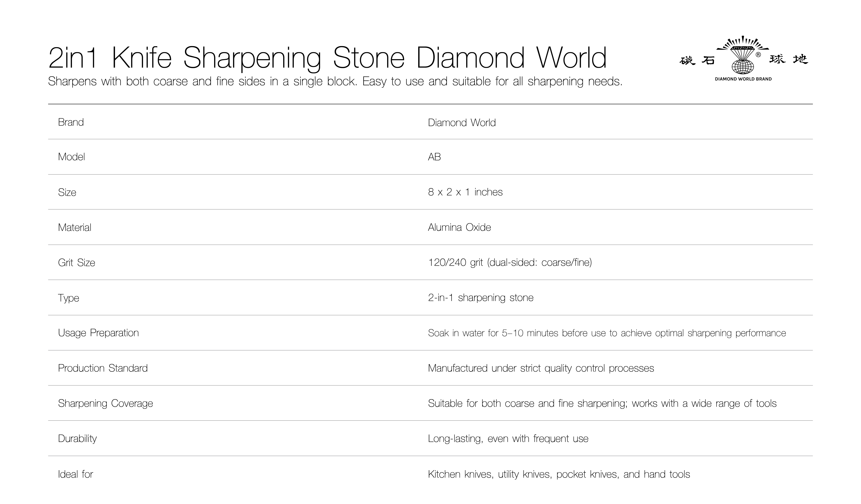Select the 'Model' row label
861x504 pixels.
click(71, 157)
